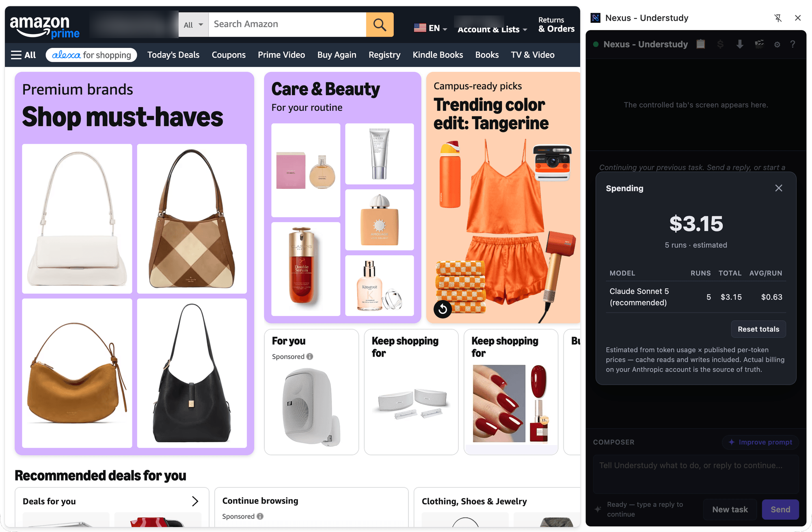The height and width of the screenshot is (532, 812).
Task: Navigate to Prime Video
Action: (281, 55)
